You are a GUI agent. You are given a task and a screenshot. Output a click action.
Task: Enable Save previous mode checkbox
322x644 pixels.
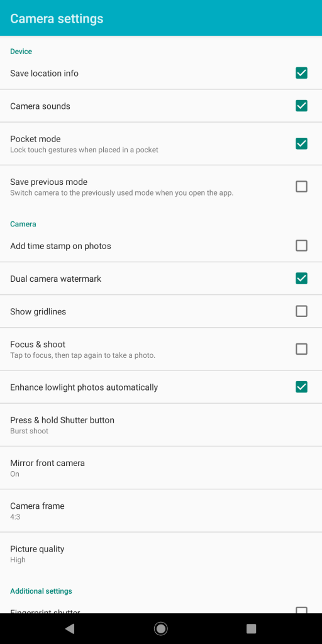[301, 186]
